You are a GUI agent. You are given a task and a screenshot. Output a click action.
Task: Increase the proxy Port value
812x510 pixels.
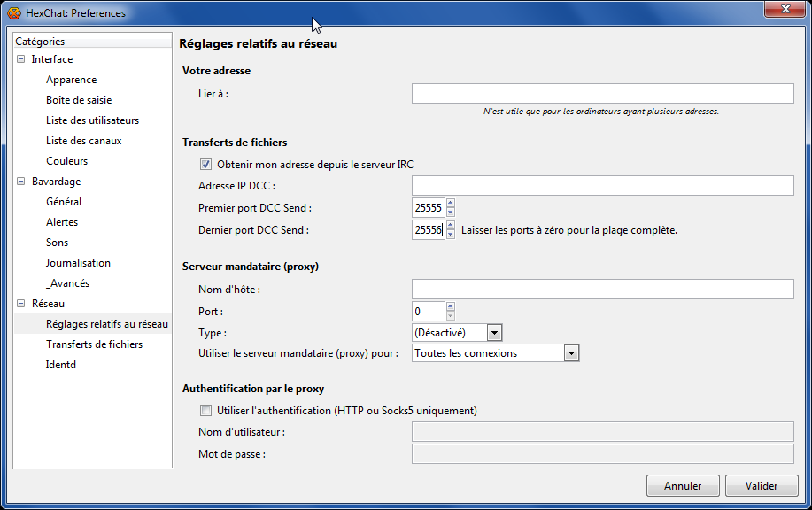450,306
